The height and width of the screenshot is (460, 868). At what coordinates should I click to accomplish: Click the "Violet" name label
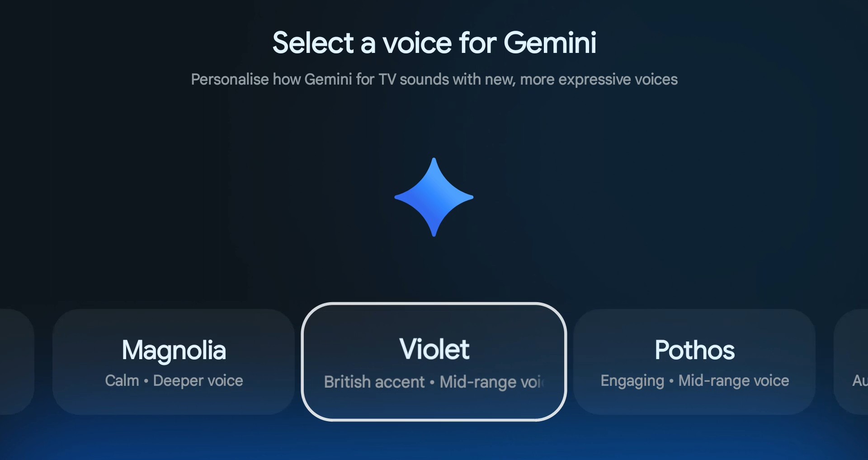pos(434,350)
